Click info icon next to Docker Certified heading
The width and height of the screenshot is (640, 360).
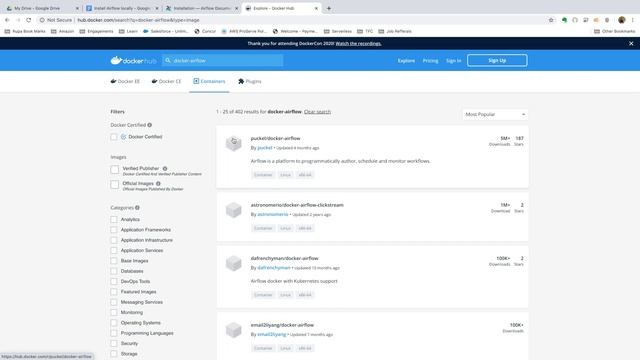(x=150, y=125)
